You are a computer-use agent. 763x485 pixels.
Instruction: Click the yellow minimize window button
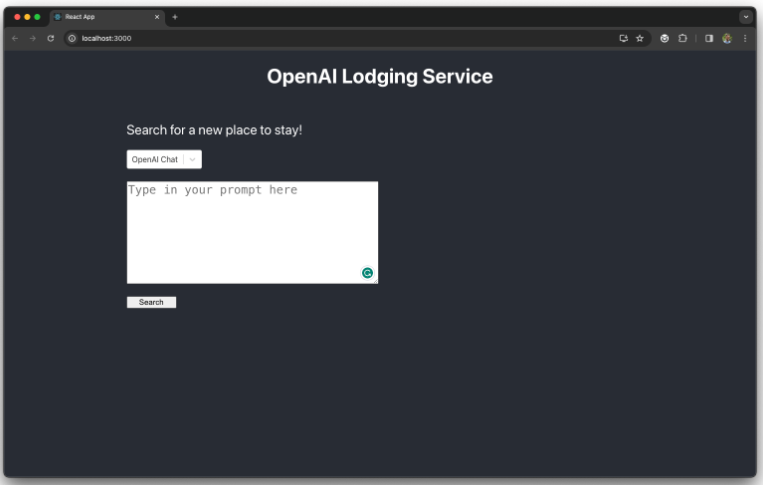[27, 17]
